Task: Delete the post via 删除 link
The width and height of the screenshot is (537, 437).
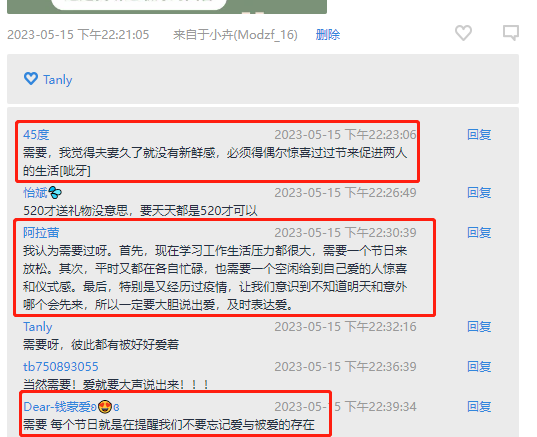Action: [x=328, y=35]
